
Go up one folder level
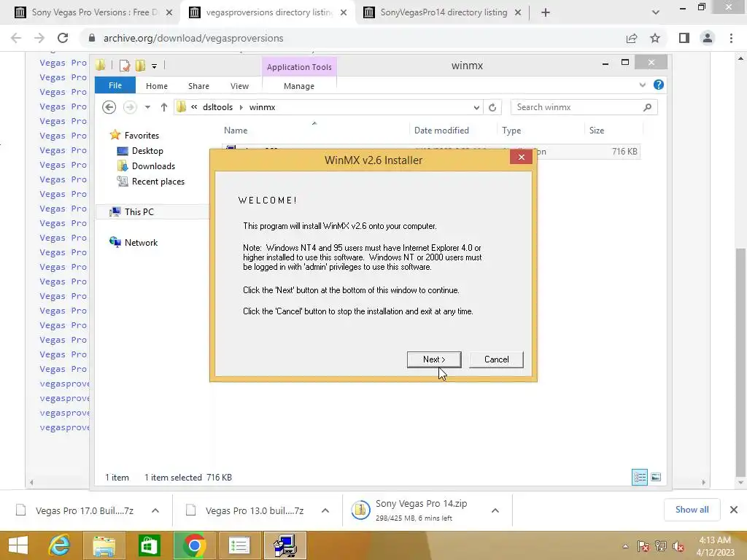(164, 107)
